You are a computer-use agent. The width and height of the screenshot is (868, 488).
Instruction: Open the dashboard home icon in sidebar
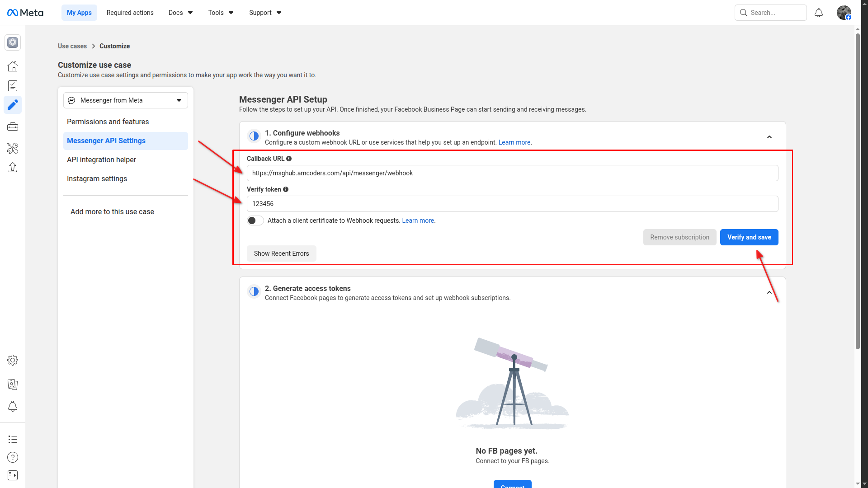pyautogui.click(x=13, y=66)
